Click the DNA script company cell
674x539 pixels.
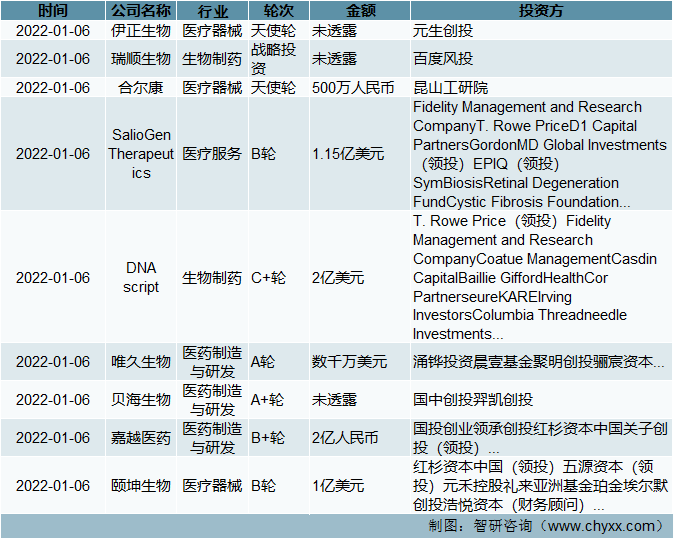(141, 278)
